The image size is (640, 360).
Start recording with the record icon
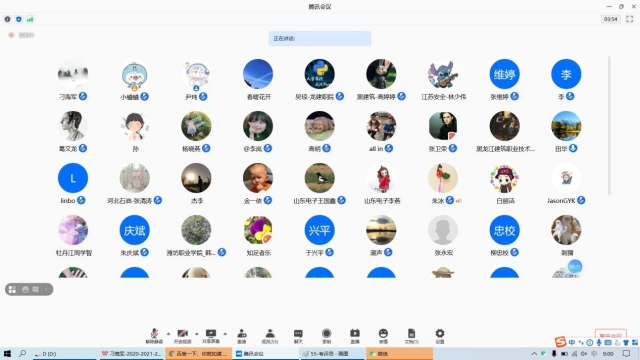[x=327, y=336]
